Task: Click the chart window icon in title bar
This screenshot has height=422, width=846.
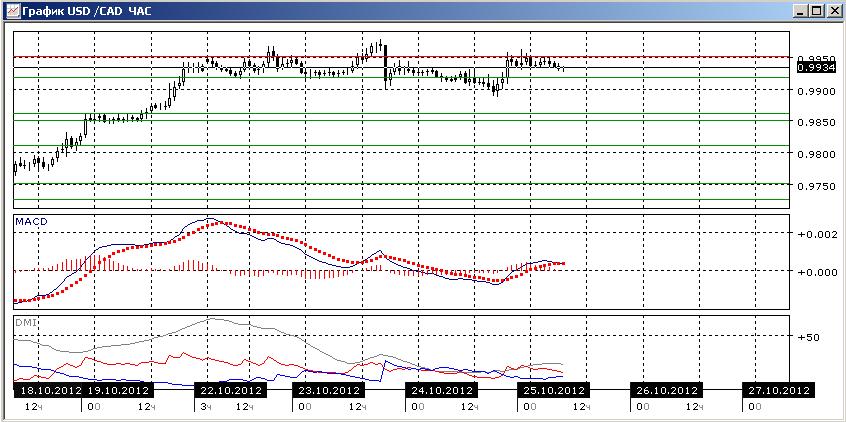Action: pyautogui.click(x=11, y=10)
